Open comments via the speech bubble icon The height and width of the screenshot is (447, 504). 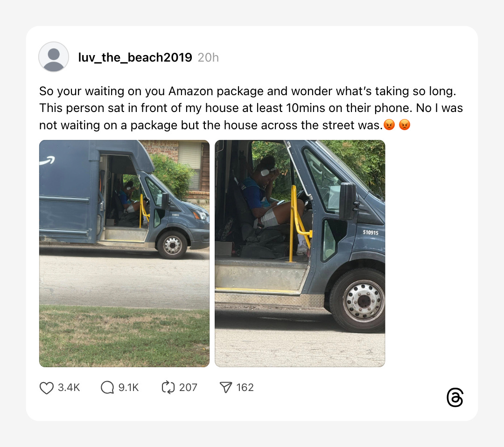107,388
